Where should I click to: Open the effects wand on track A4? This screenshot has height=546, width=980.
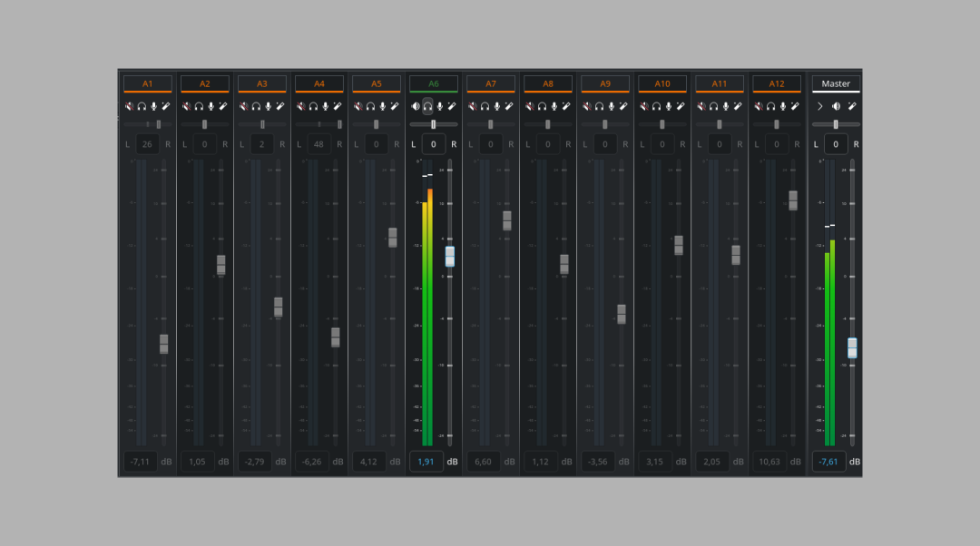click(x=338, y=106)
